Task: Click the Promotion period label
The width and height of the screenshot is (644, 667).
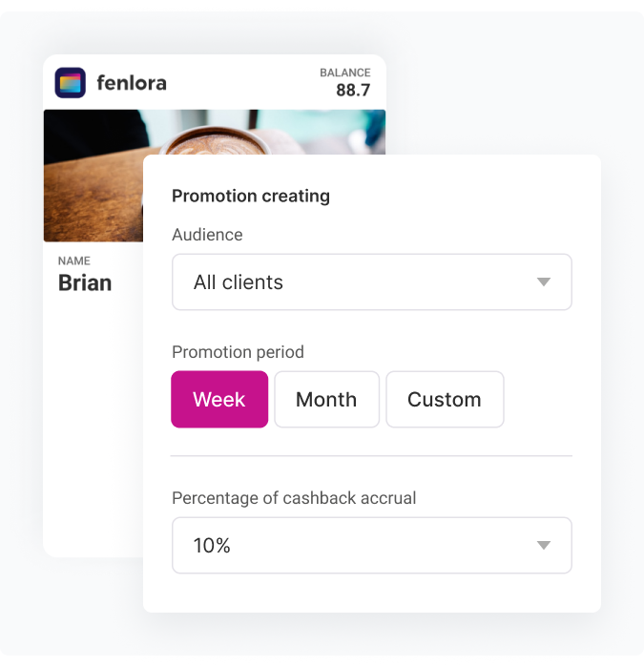Action: coord(238,352)
